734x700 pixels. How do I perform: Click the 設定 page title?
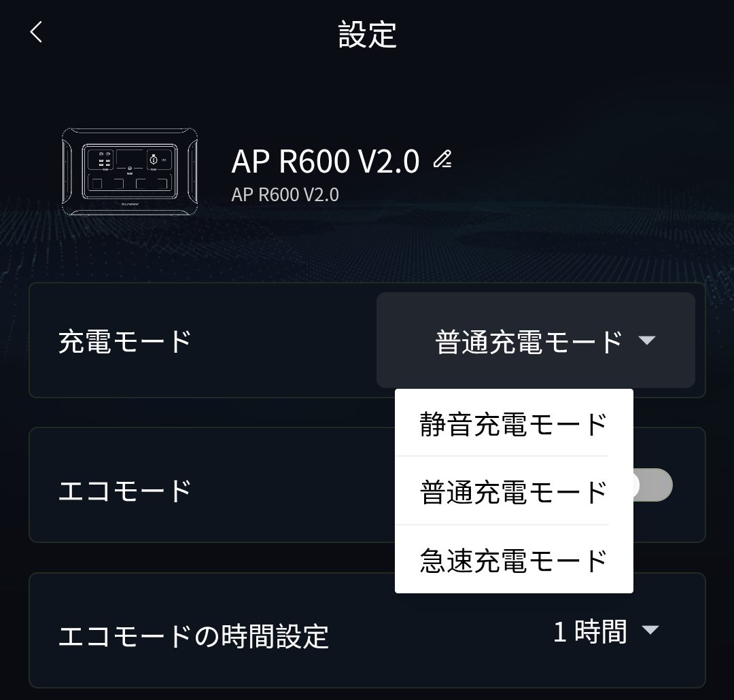pyautogui.click(x=368, y=34)
